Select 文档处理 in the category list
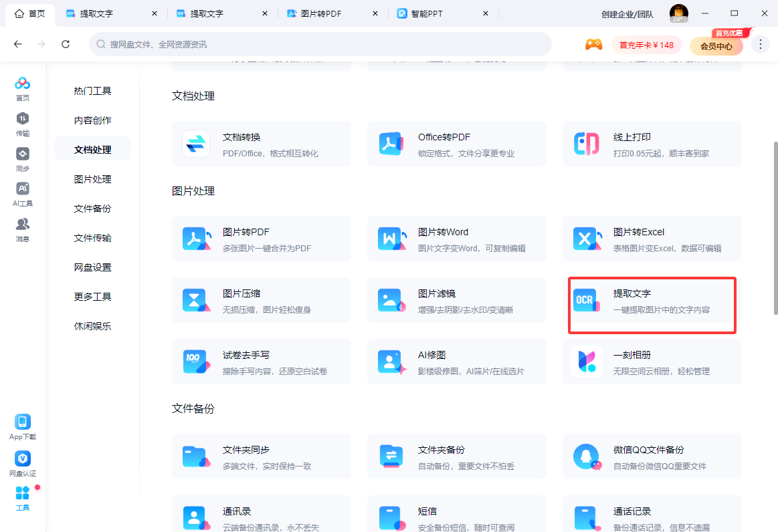 point(92,149)
